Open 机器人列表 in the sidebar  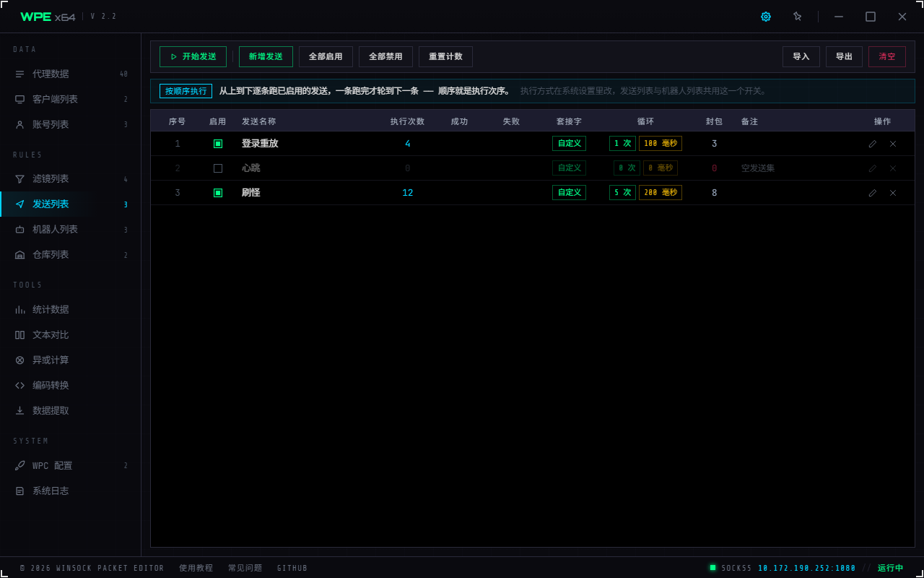(x=71, y=229)
